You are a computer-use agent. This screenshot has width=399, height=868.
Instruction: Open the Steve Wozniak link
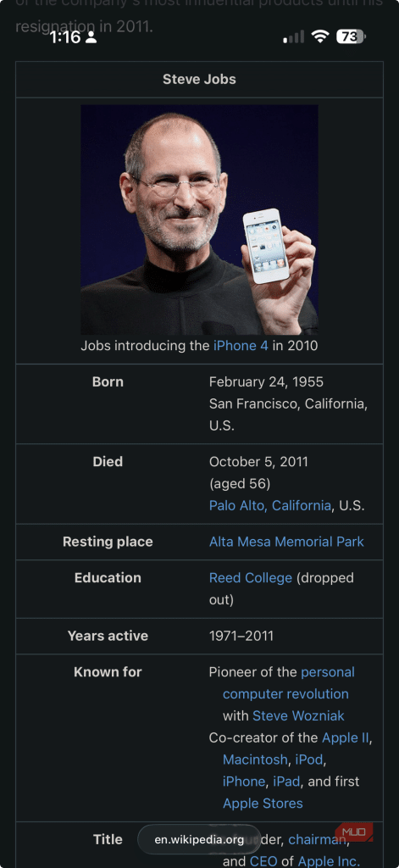pos(298,715)
